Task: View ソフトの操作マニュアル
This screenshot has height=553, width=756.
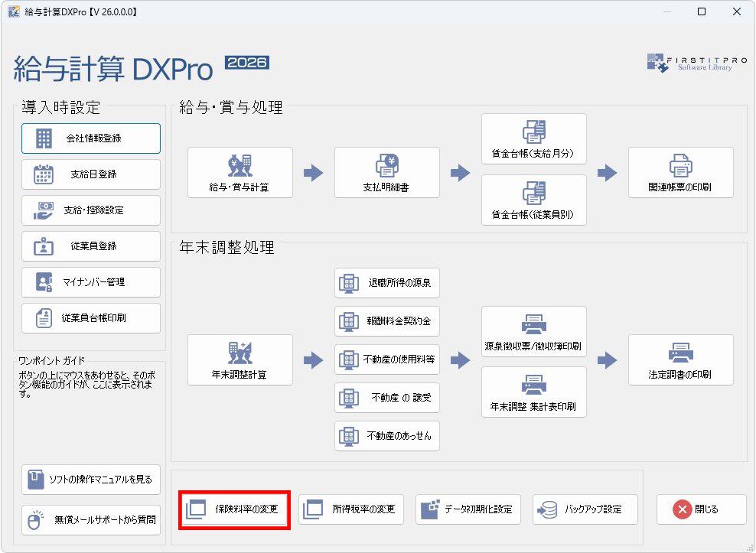Action: click(91, 480)
